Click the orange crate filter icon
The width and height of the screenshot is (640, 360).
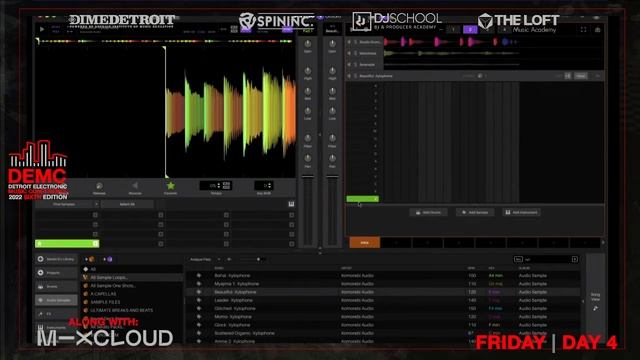coord(91,259)
